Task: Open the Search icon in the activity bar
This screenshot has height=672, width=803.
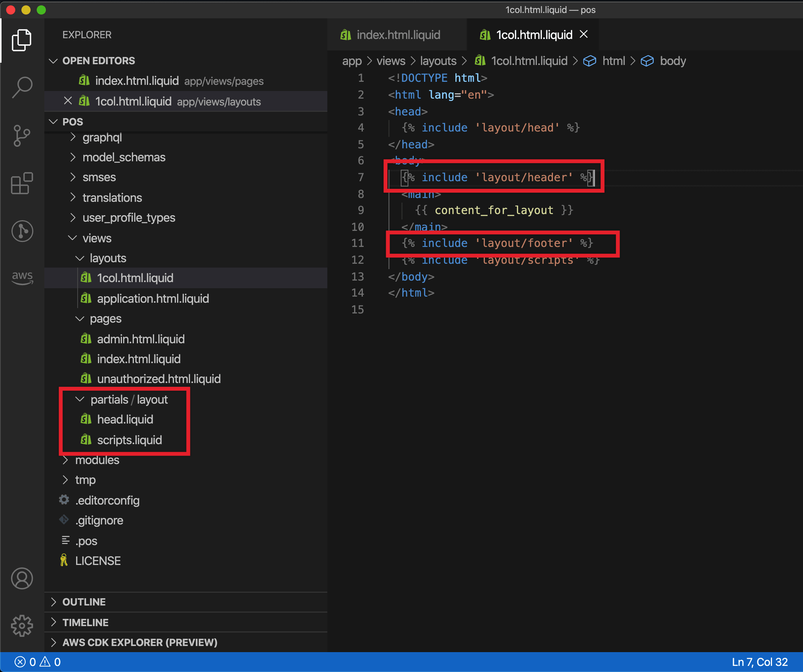Action: coord(22,87)
